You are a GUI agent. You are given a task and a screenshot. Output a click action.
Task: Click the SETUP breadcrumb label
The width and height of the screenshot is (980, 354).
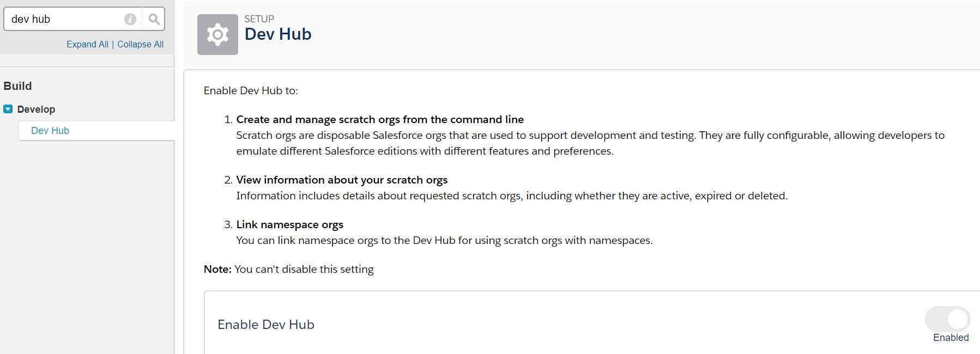259,19
